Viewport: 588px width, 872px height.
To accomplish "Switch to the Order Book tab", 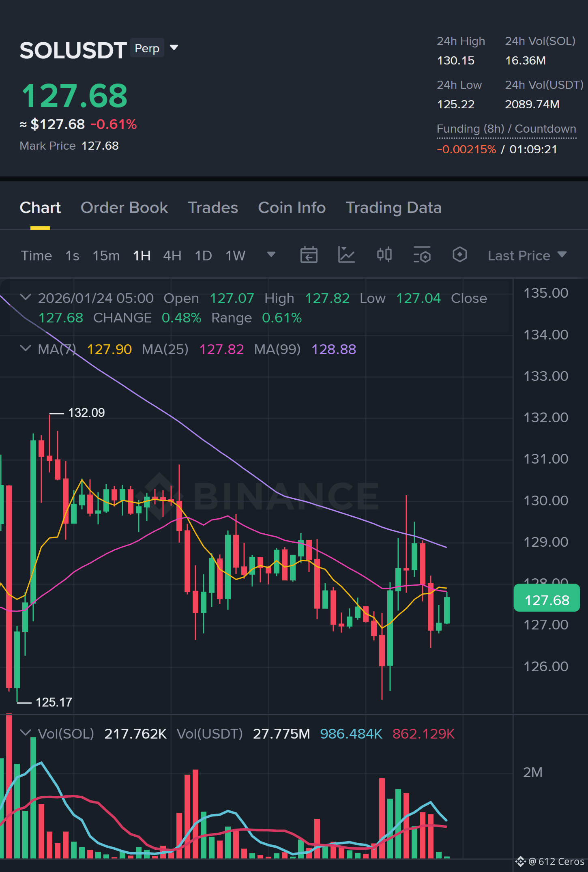I will pos(124,208).
